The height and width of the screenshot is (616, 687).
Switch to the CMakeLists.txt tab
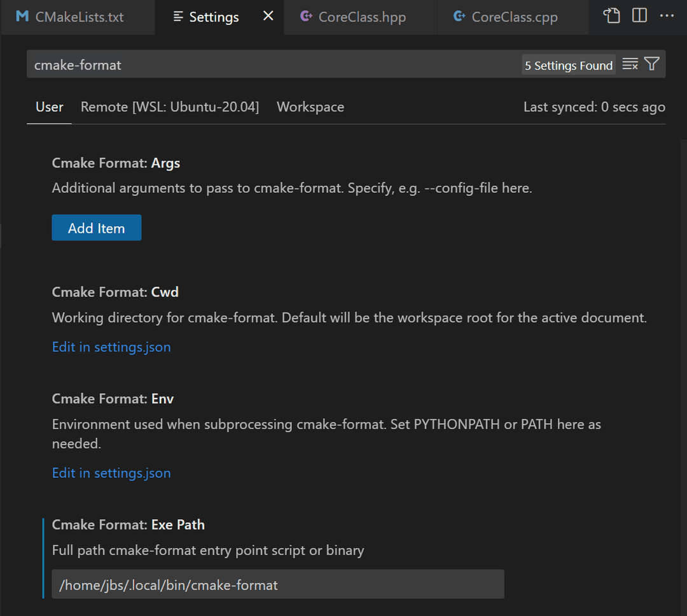point(70,17)
